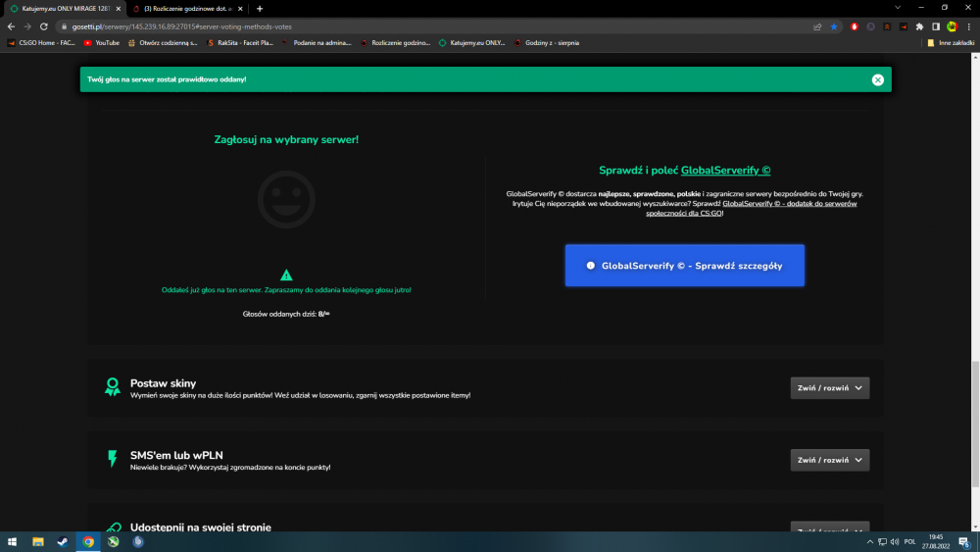Click the Oddałeś już głos notice text
This screenshot has height=552, width=980.
(286, 290)
